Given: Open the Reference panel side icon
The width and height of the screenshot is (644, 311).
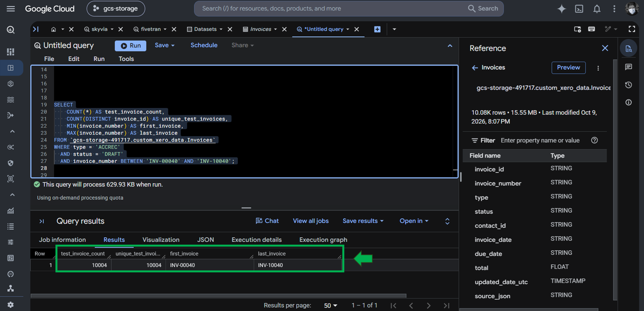Looking at the screenshot, I should pos(628,49).
